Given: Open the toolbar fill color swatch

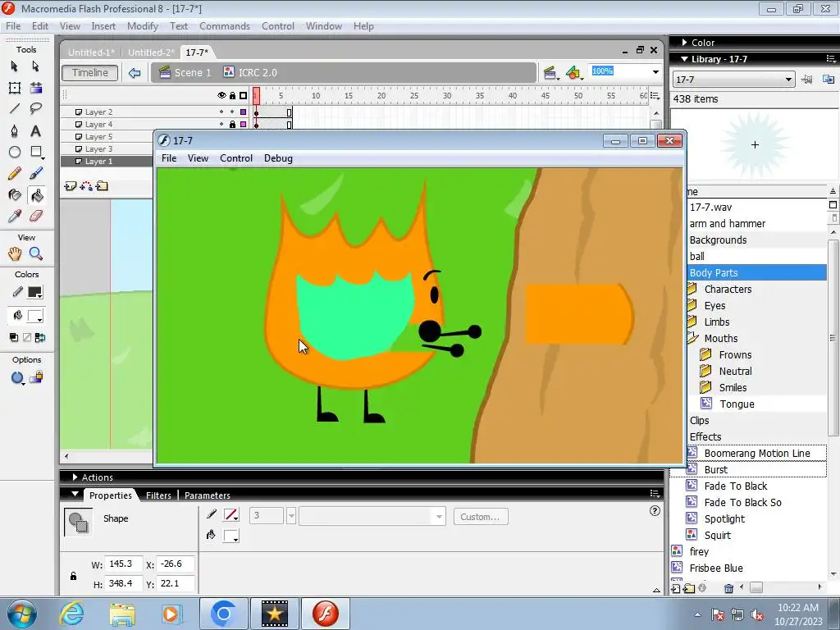Looking at the screenshot, I should tap(35, 316).
